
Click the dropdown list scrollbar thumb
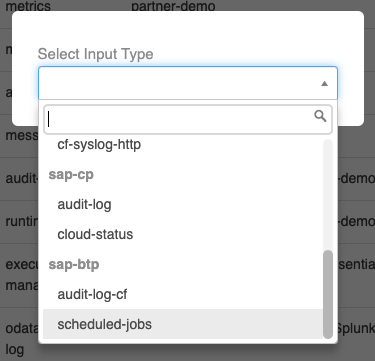coord(328,294)
